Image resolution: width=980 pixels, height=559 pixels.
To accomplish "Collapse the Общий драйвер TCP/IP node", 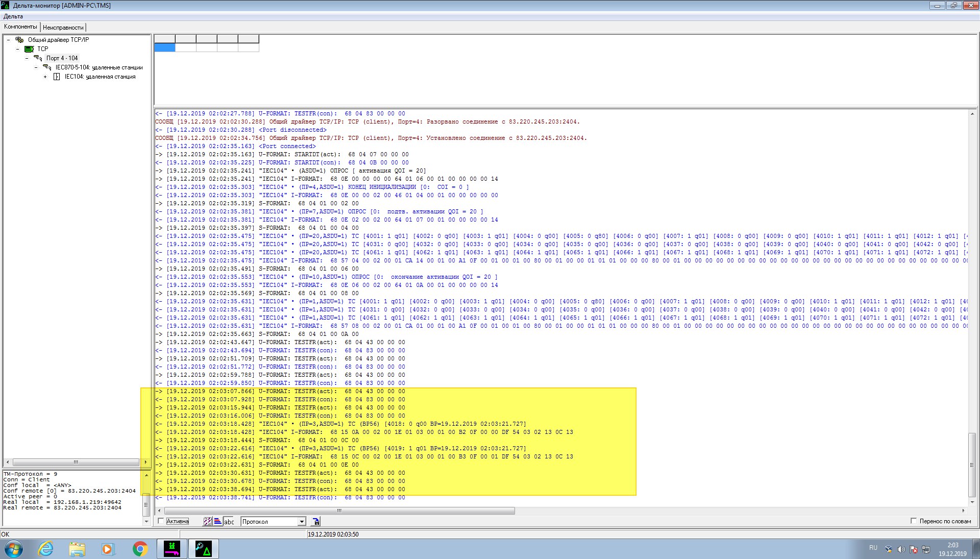I will 8,40.
